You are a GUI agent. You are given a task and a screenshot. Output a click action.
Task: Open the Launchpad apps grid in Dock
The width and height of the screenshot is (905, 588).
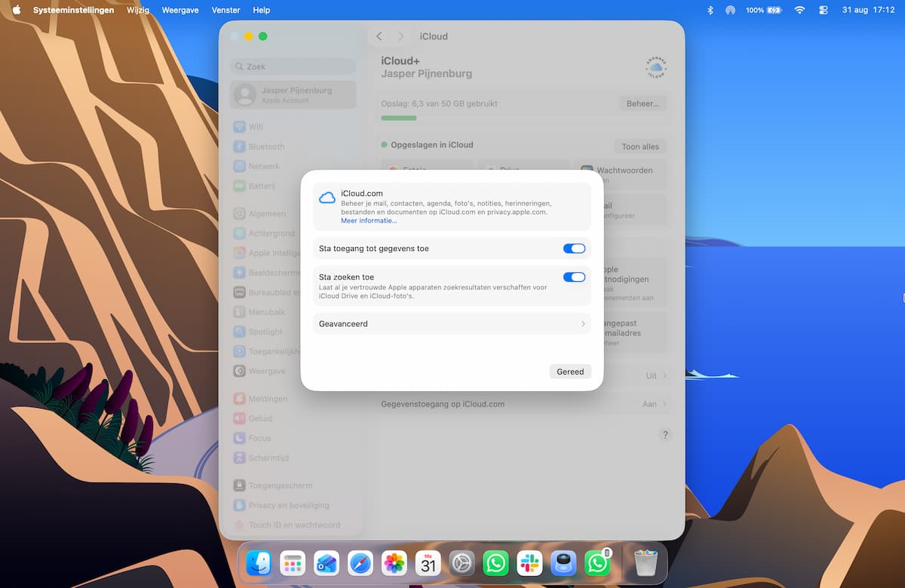point(292,563)
